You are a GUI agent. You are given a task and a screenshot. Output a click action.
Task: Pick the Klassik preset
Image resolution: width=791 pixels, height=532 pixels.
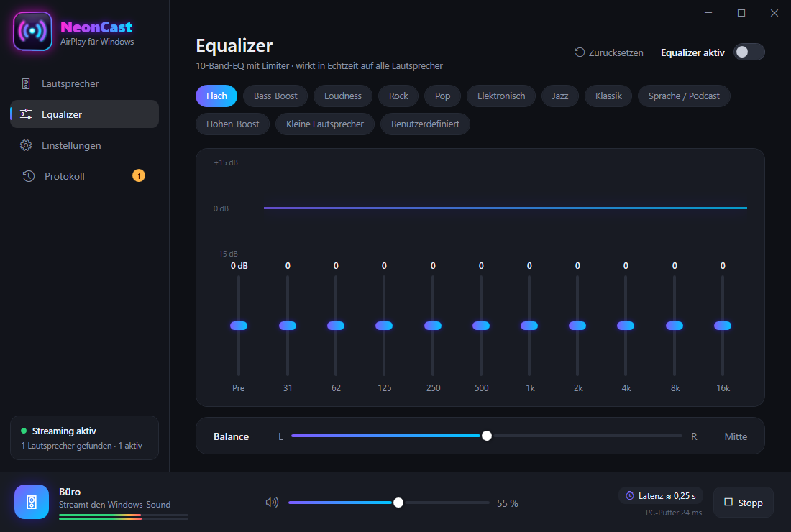coord(608,96)
